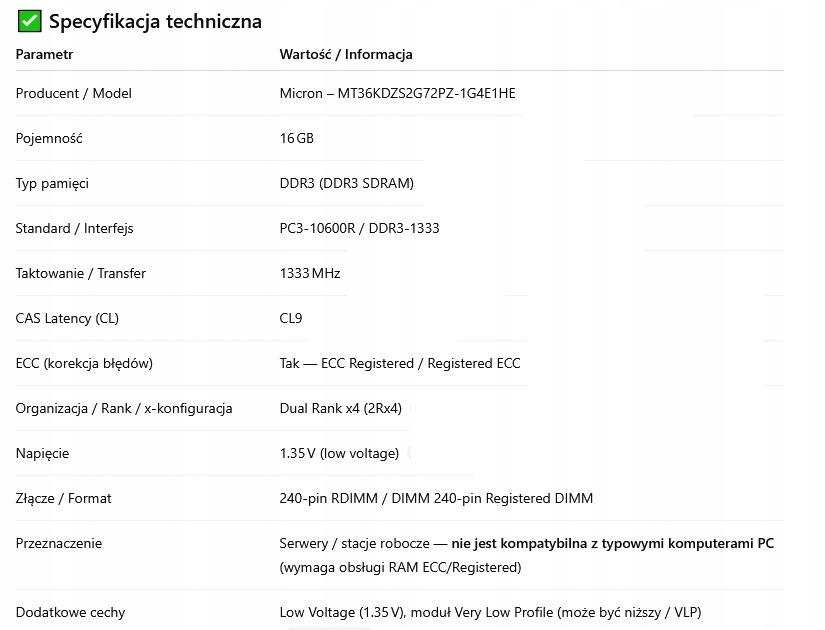Click the "Taktowanie / Transfer" row label

tap(80, 273)
